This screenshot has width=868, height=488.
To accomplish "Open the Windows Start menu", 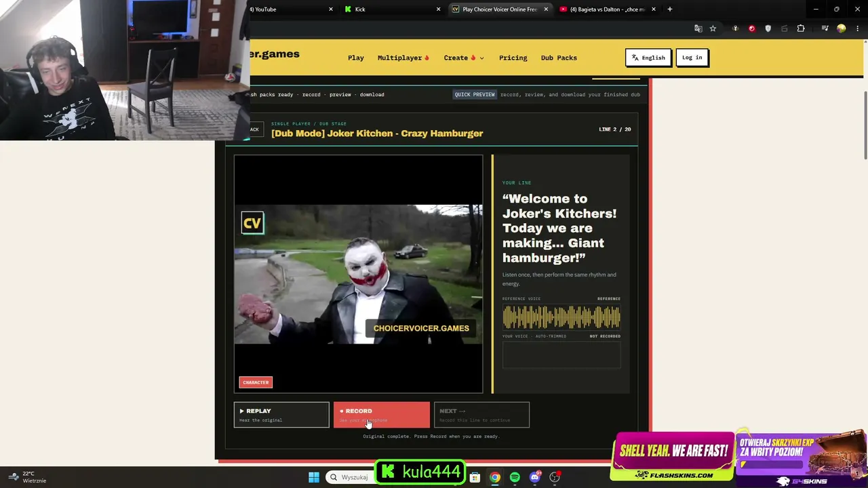I will (314, 477).
